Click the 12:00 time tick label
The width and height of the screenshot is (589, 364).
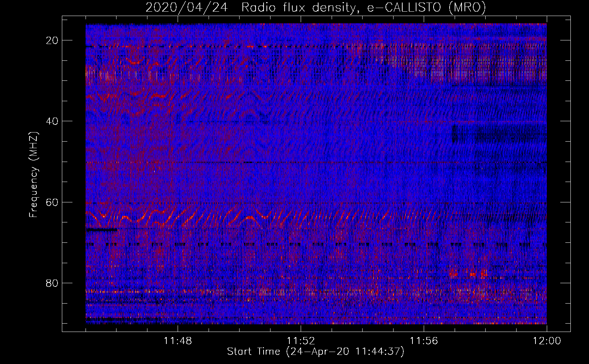(x=547, y=341)
